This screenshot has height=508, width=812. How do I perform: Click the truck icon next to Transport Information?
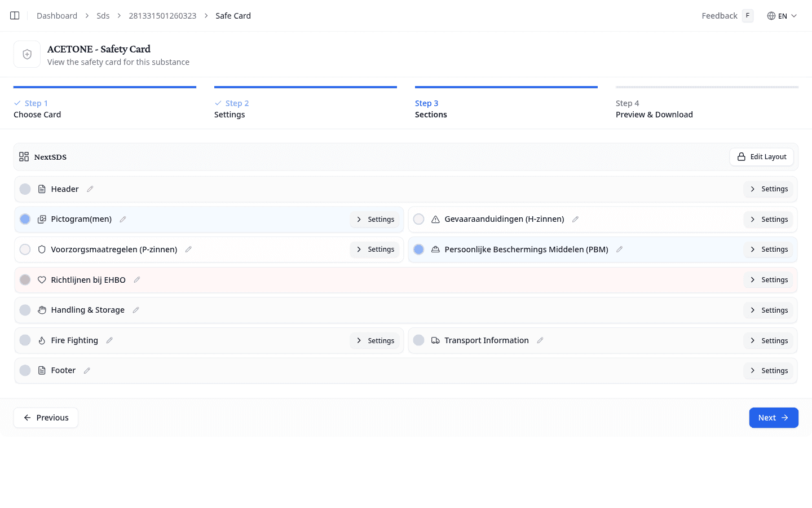(435, 340)
